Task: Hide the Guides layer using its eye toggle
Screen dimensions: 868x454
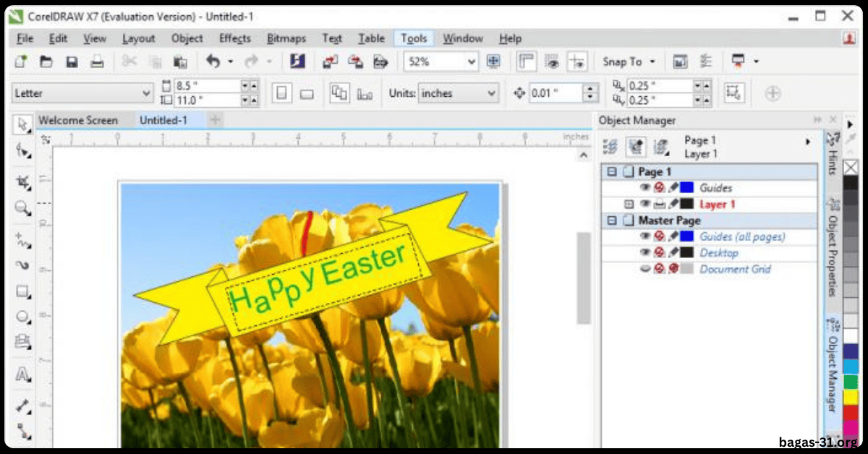Action: 644,187
